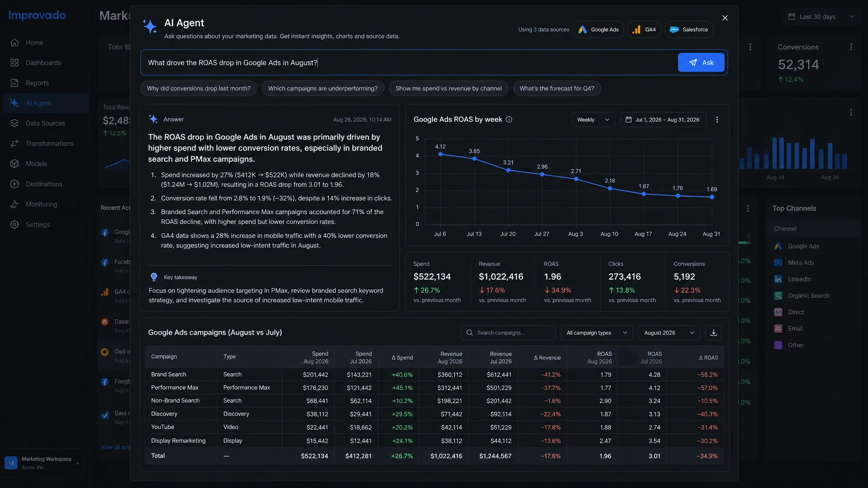Open the ROAS chart three-dot menu
868x488 pixels.
(717, 120)
